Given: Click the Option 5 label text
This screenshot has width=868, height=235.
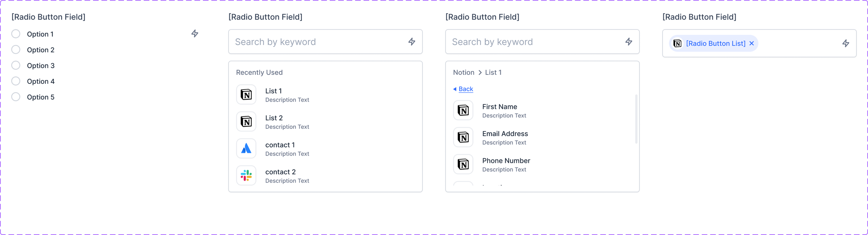Looking at the screenshot, I should (x=41, y=97).
